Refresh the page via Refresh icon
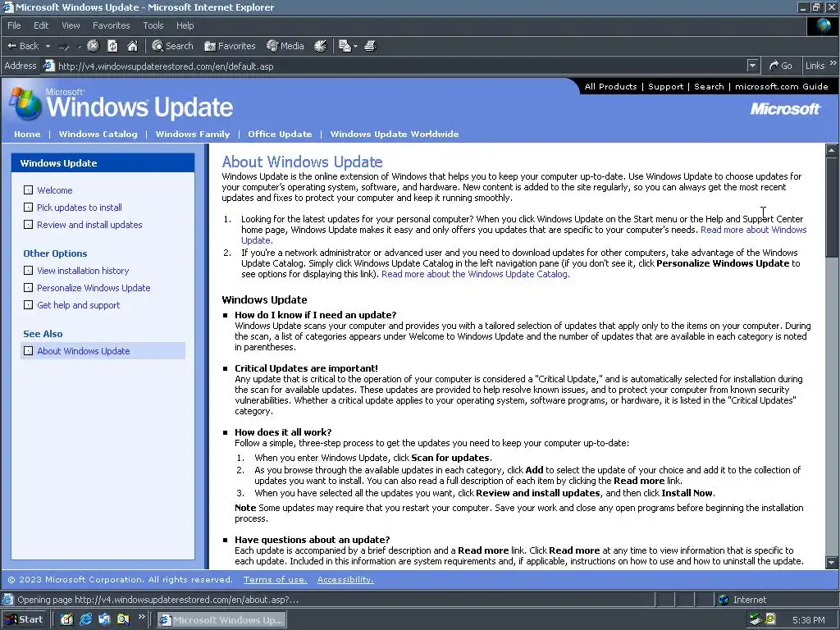The width and height of the screenshot is (840, 630). pos(112,46)
